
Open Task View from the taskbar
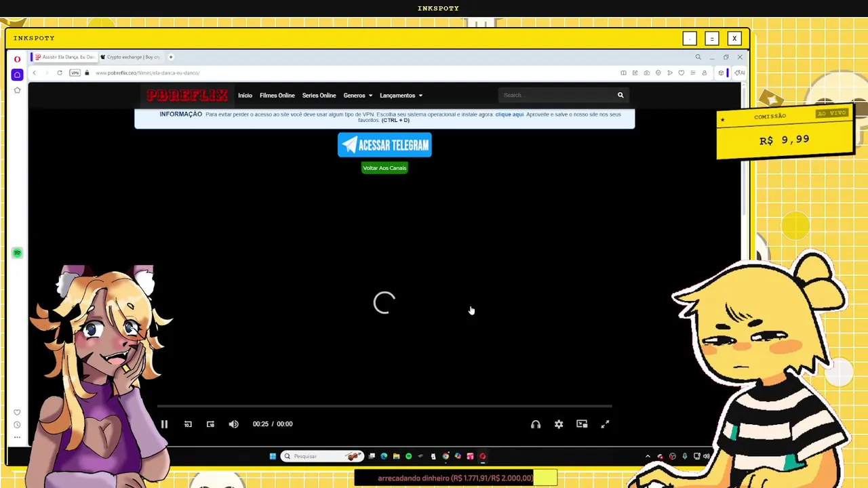point(372,456)
